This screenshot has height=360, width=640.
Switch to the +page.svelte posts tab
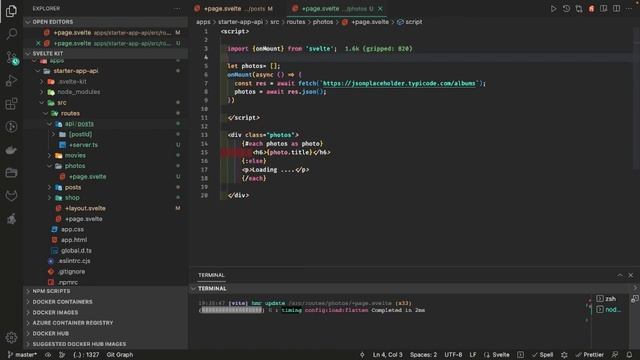pos(233,9)
